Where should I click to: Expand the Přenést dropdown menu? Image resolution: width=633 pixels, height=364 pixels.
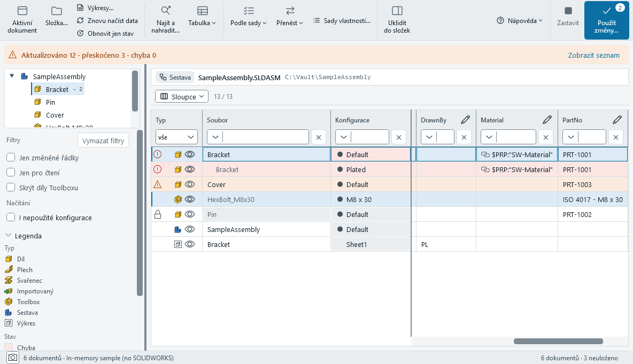(290, 17)
